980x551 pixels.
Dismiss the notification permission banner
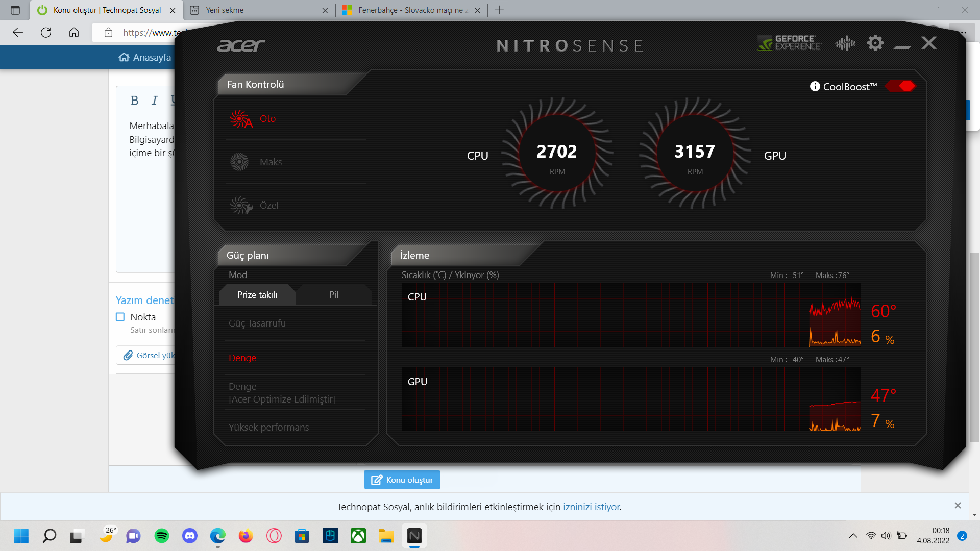[x=958, y=505]
